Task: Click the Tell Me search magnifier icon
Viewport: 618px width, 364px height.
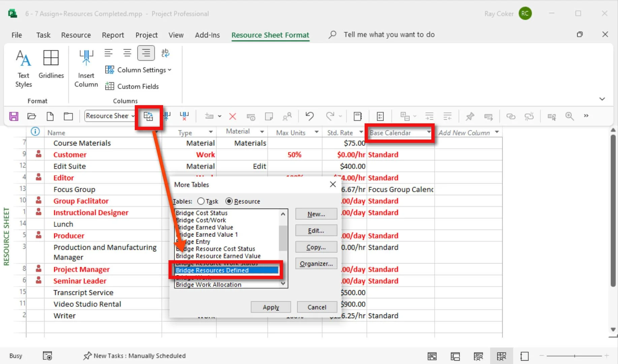Action: 332,34
